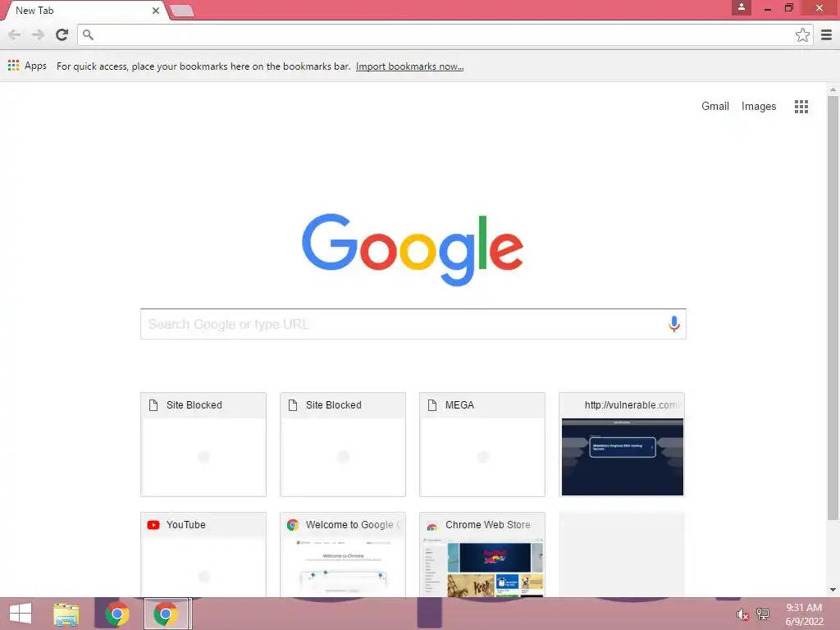Open the Apps shortcut in bookmarks bar
Viewport: 840px width, 630px height.
click(x=27, y=66)
